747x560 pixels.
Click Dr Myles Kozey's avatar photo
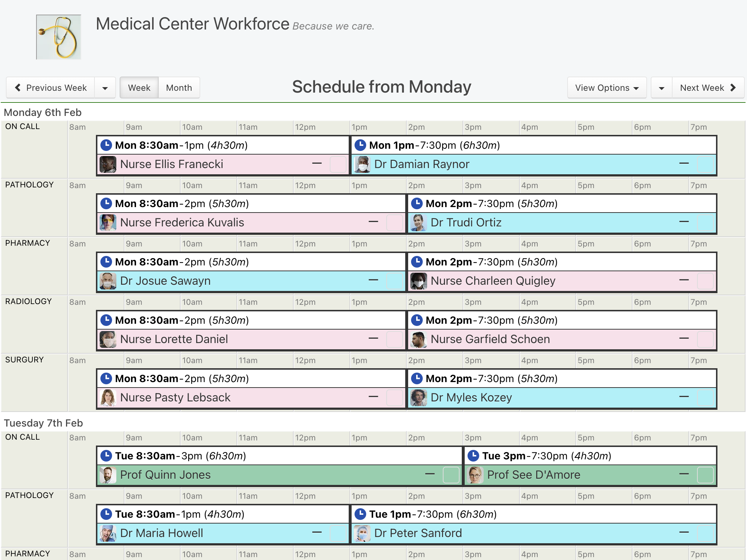tap(419, 398)
